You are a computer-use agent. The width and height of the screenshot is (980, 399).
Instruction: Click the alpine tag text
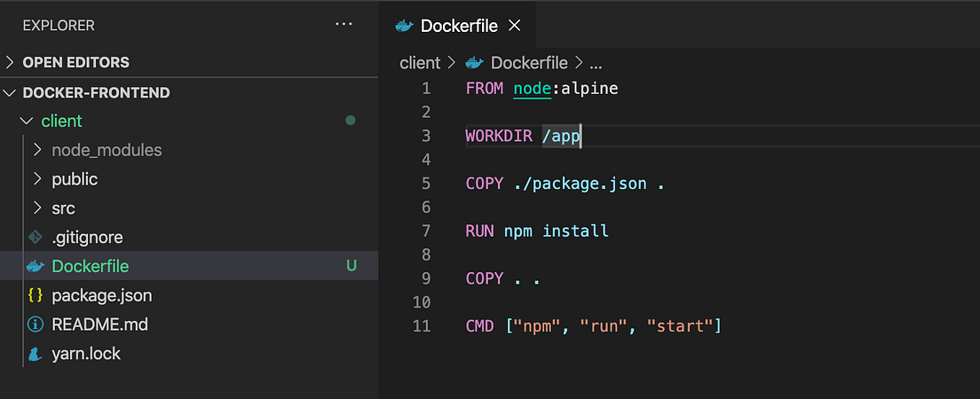589,89
